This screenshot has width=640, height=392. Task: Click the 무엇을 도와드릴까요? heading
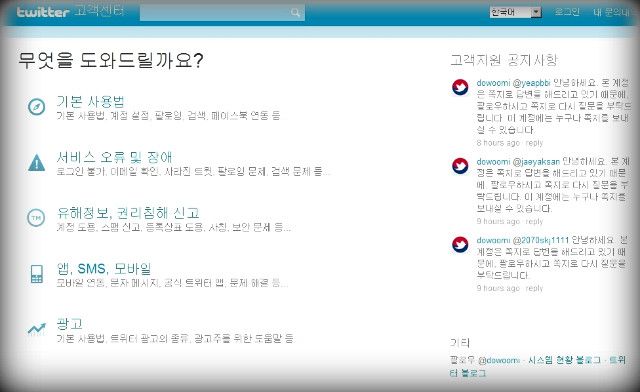click(111, 60)
